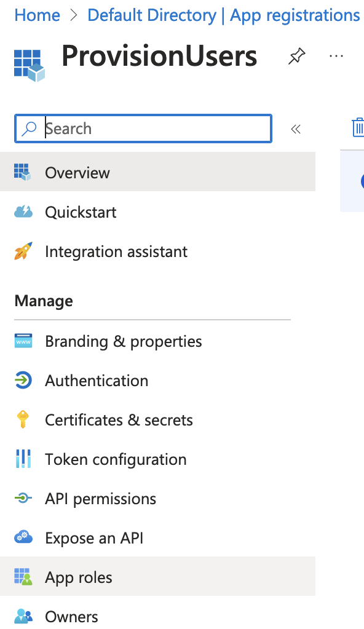Focus the Search input field
The image size is (364, 629).
(x=143, y=129)
